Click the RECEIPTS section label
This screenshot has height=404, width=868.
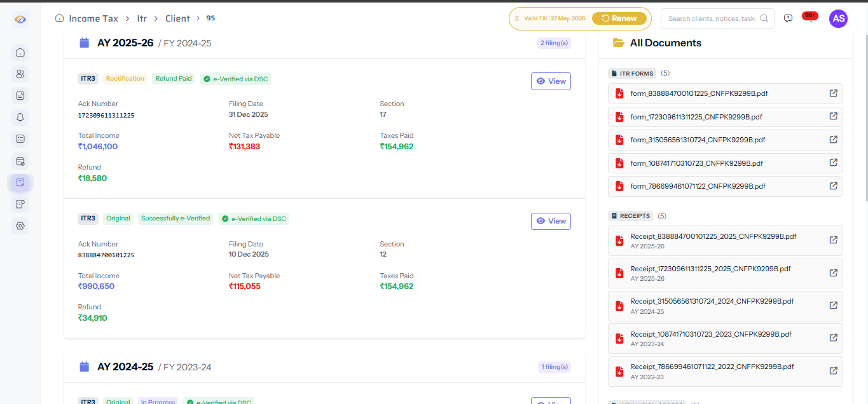[631, 216]
